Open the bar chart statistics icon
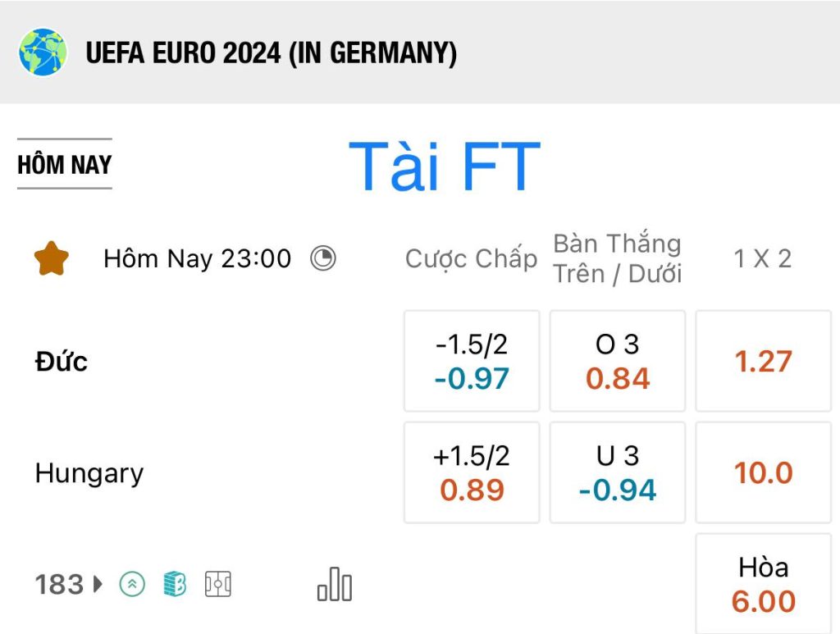Viewport: 840px width, 634px height. coord(335,584)
